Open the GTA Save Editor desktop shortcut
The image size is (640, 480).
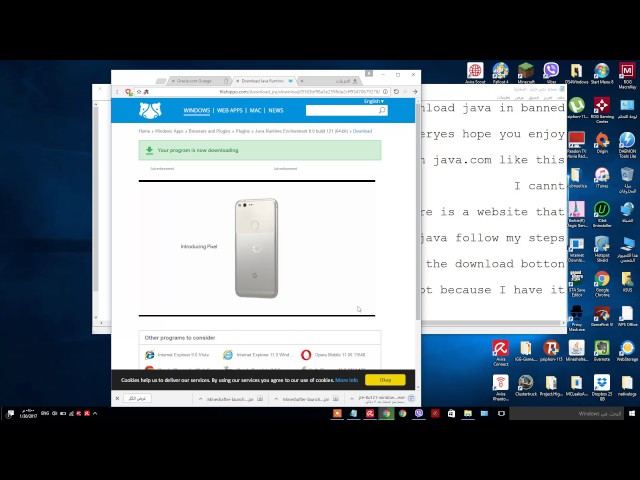(576, 284)
